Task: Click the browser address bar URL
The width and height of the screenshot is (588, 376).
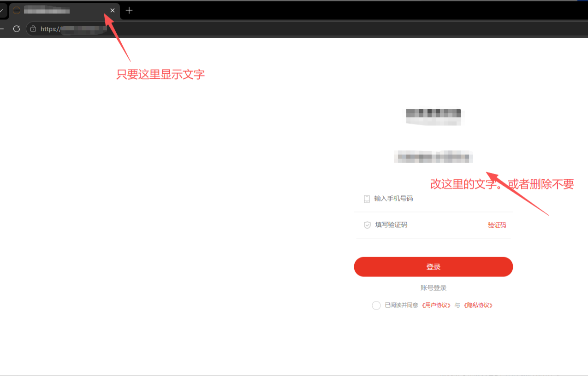Action: coord(74,29)
